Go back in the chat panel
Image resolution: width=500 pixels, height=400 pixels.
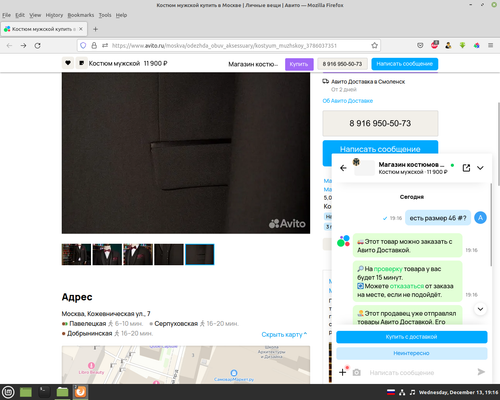[343, 168]
